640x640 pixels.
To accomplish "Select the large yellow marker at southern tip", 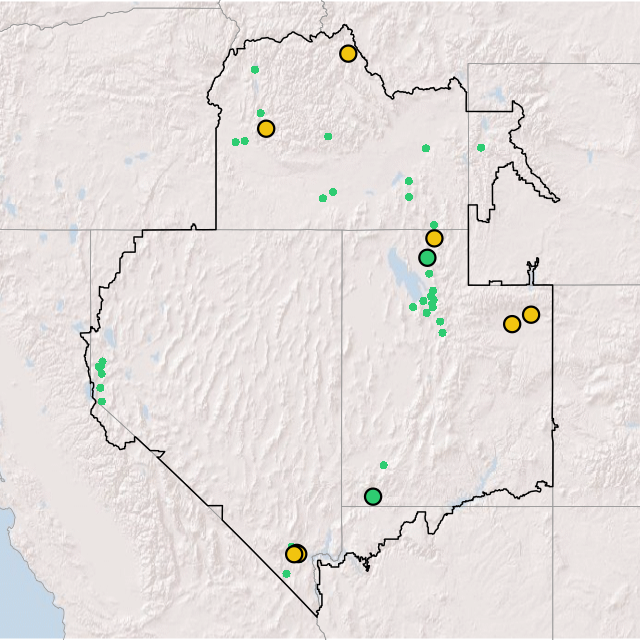I will tap(294, 554).
